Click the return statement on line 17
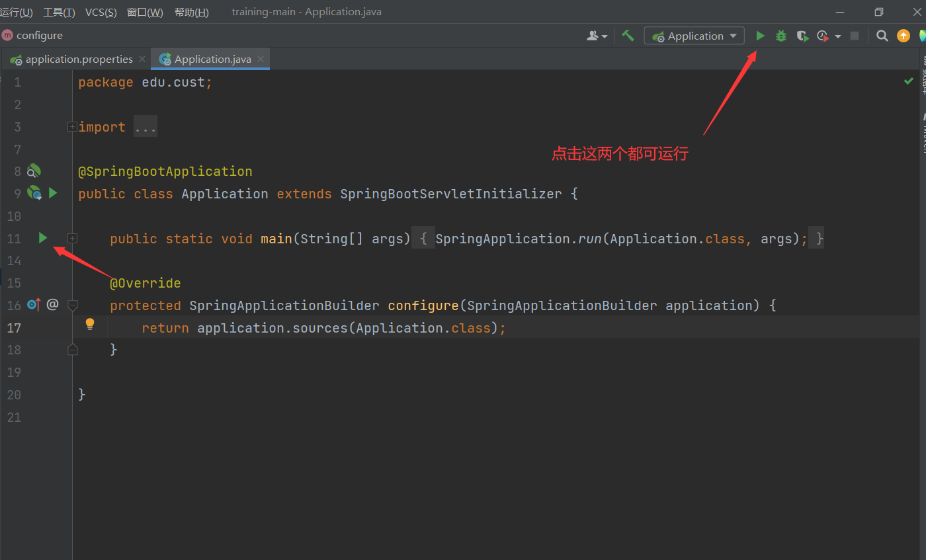Screen dimensions: 926x560 [x=323, y=328]
